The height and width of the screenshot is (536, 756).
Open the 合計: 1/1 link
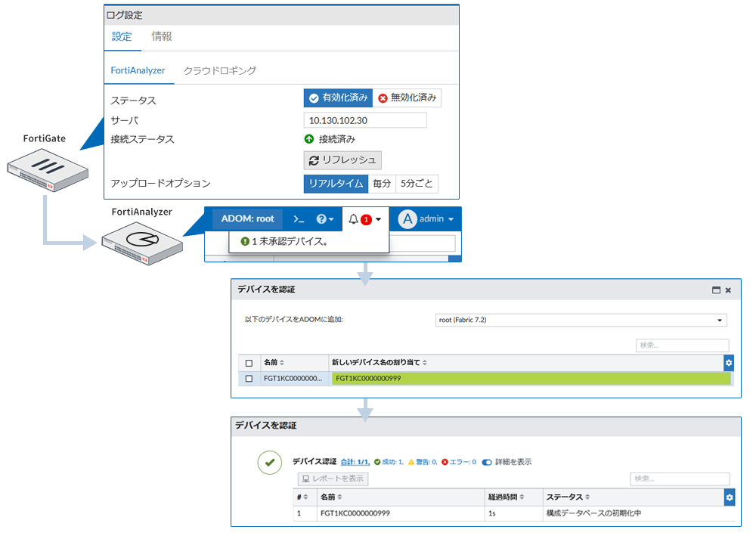click(355, 462)
